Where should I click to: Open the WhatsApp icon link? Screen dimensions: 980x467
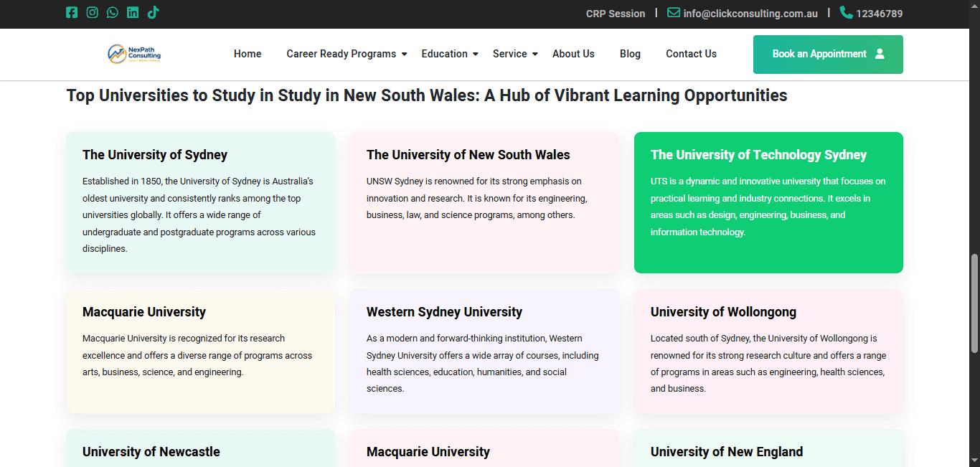113,12
